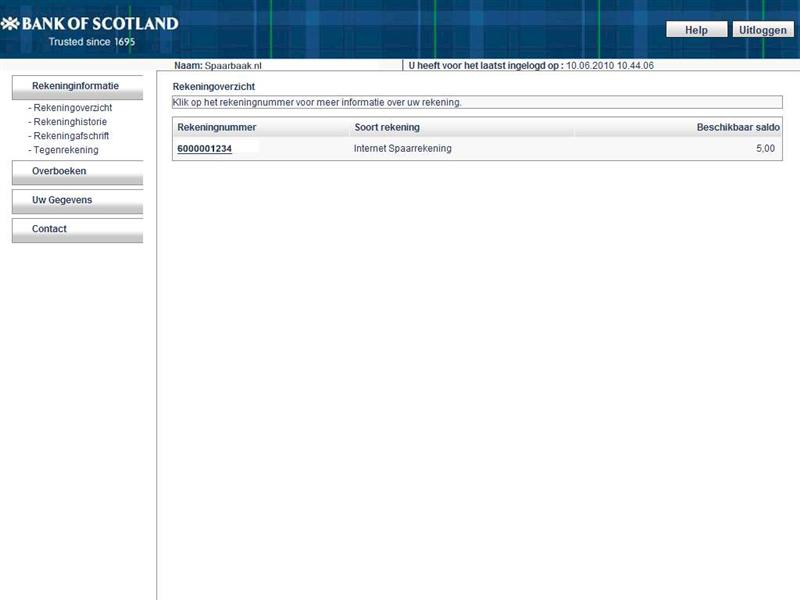The image size is (800, 600).
Task: Click Rekeningnummer column header
Action: [x=216, y=127]
